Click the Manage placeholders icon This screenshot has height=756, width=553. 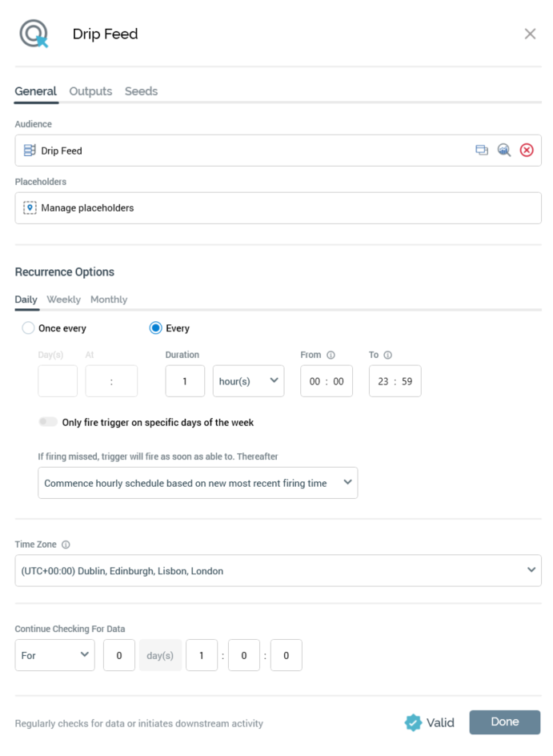coord(30,207)
